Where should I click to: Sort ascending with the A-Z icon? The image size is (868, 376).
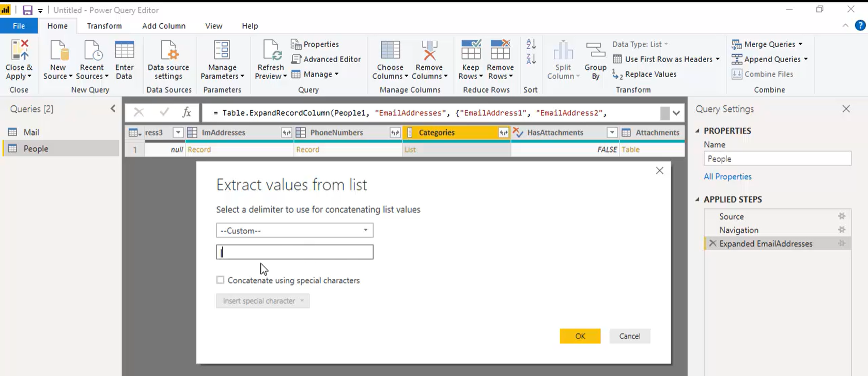(x=531, y=44)
